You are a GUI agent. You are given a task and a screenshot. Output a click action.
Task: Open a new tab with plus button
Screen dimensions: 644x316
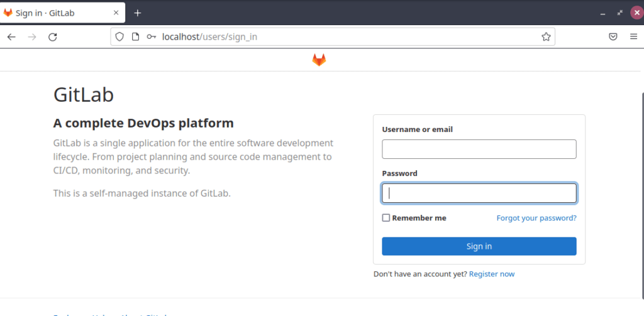pyautogui.click(x=138, y=13)
